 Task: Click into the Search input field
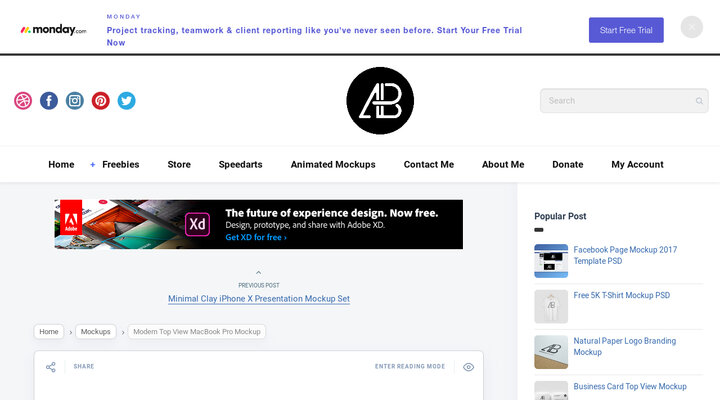615,101
